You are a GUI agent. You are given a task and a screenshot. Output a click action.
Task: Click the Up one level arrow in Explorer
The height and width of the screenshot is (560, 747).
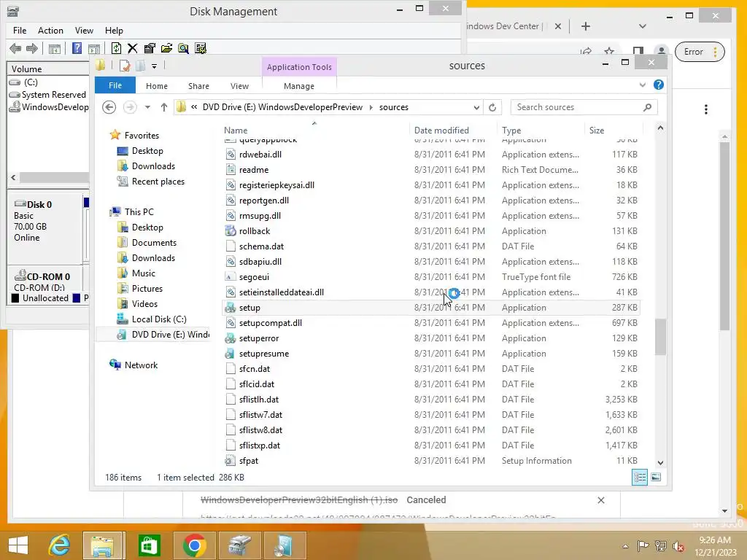164,107
